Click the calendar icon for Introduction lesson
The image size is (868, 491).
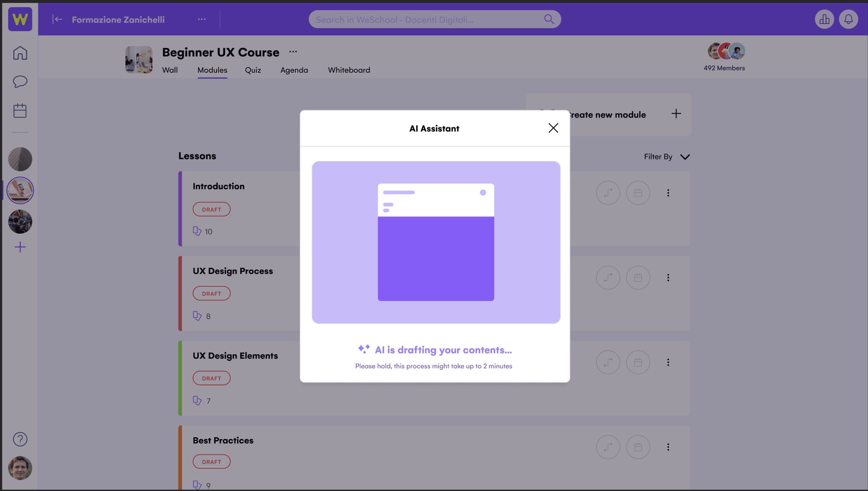click(638, 193)
